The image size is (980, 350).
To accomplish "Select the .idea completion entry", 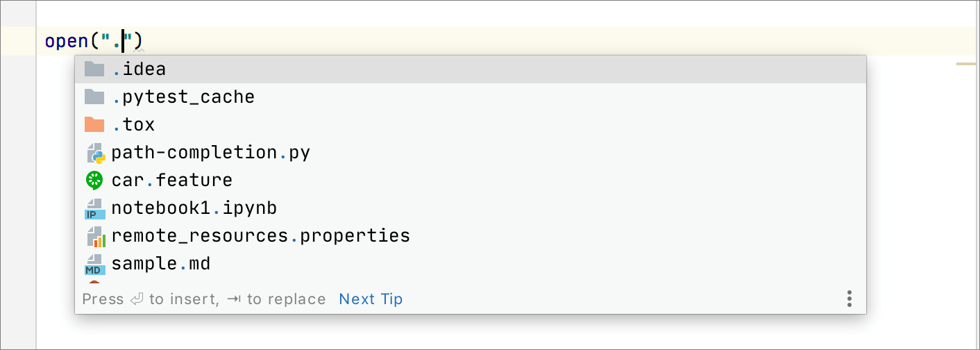I will 139,69.
